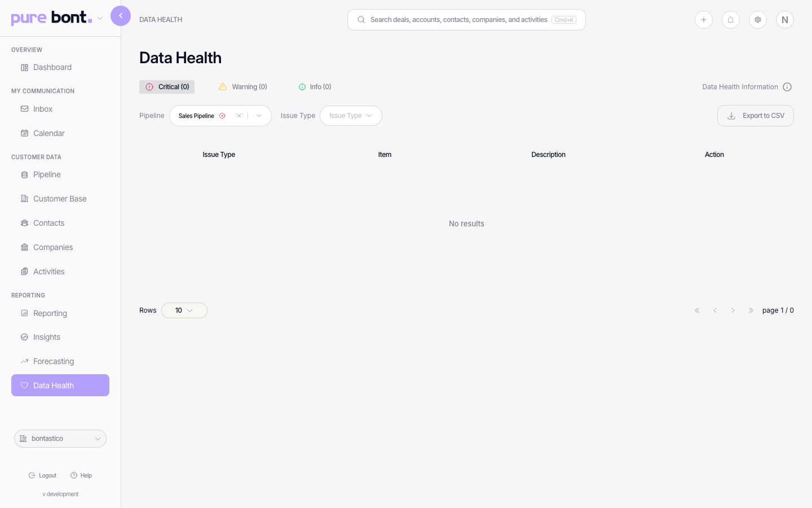812x508 pixels.
Task: Open Reporting in the sidebar
Action: coord(60,313)
